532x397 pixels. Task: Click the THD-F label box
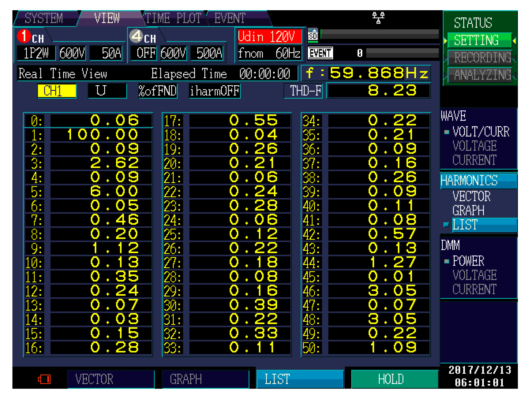[x=303, y=91]
